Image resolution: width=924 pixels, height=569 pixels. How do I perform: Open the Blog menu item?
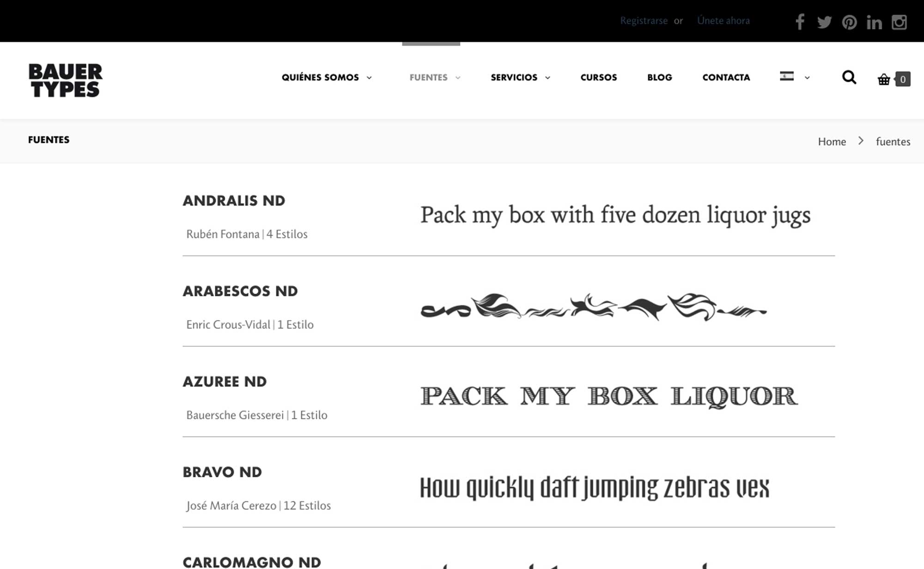660,77
